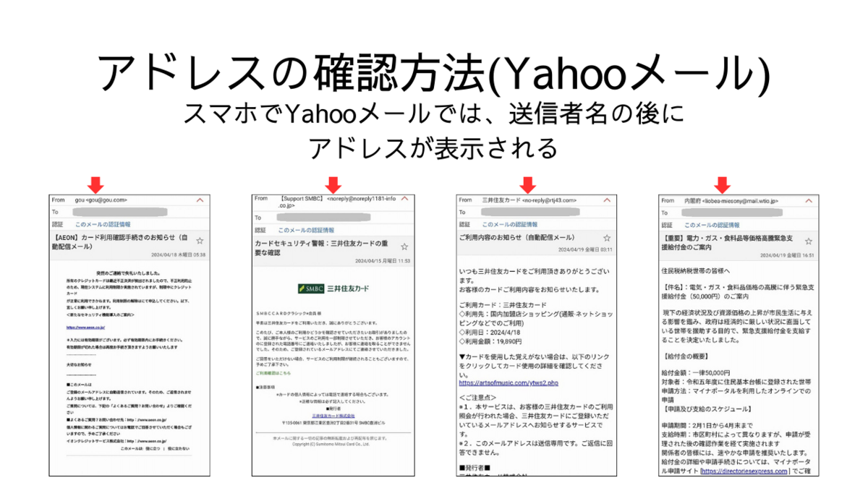Open このメールの認証情報 in rtj43.com email

coord(510,224)
